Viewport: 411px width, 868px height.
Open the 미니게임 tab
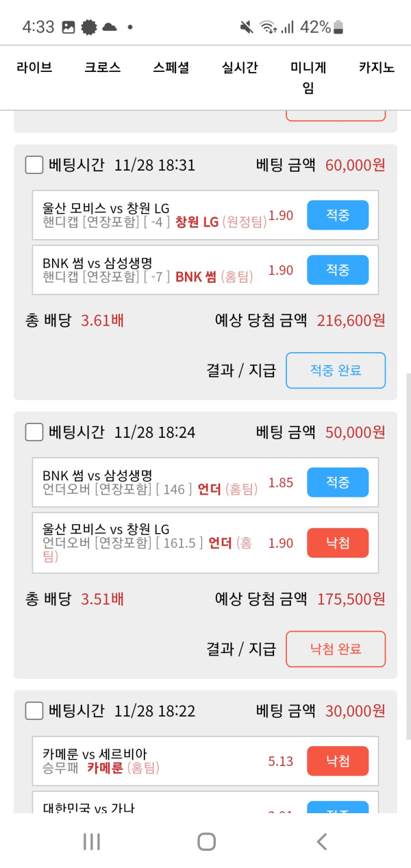pyautogui.click(x=308, y=77)
